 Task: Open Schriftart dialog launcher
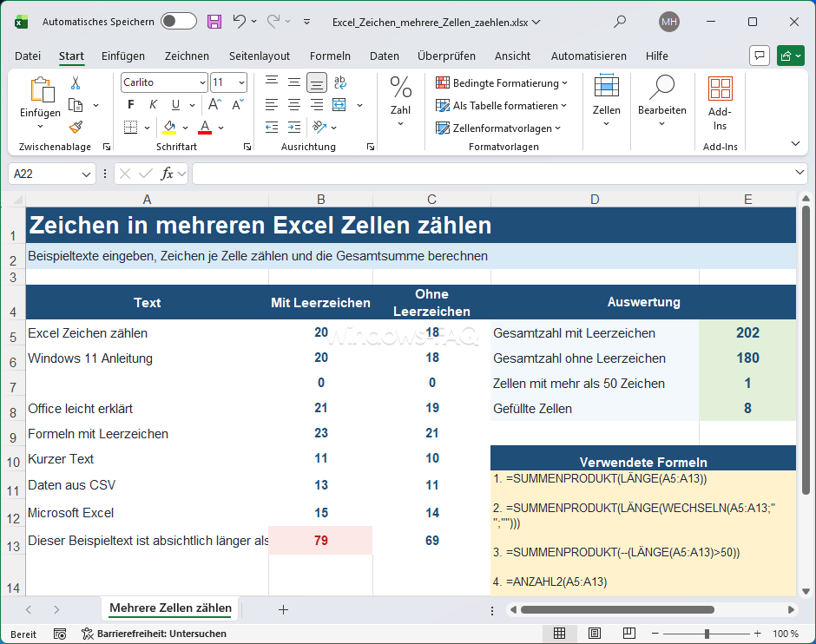tap(247, 148)
